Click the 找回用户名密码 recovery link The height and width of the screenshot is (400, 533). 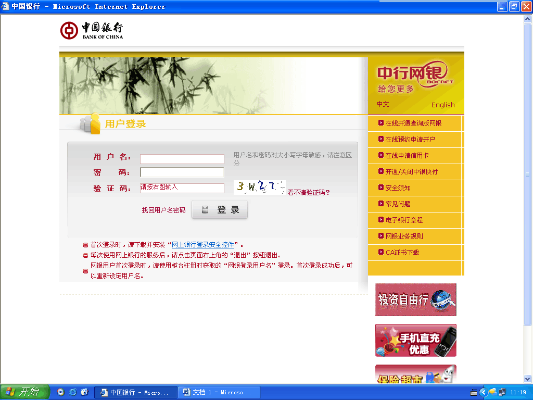tap(164, 210)
